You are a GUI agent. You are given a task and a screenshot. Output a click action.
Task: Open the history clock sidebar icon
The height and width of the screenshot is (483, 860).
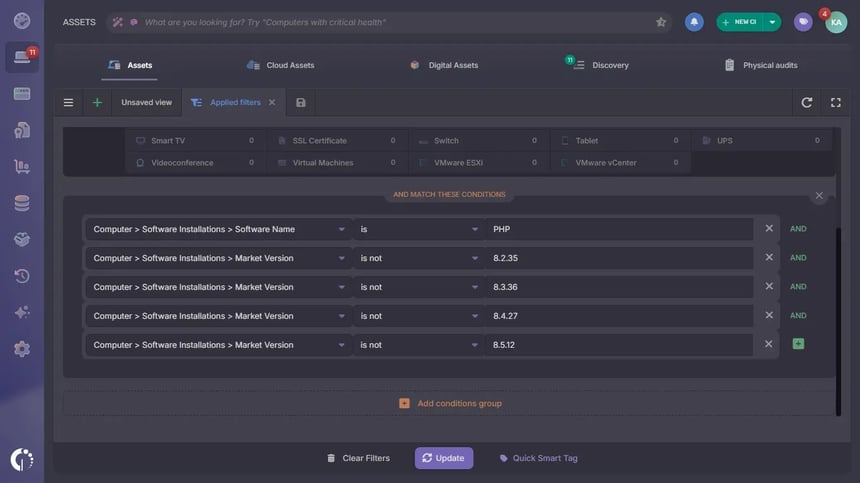[22, 276]
